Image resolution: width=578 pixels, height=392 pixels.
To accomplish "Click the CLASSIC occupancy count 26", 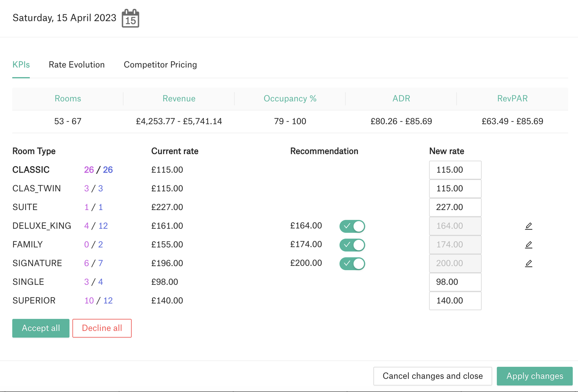I will coord(89,170).
